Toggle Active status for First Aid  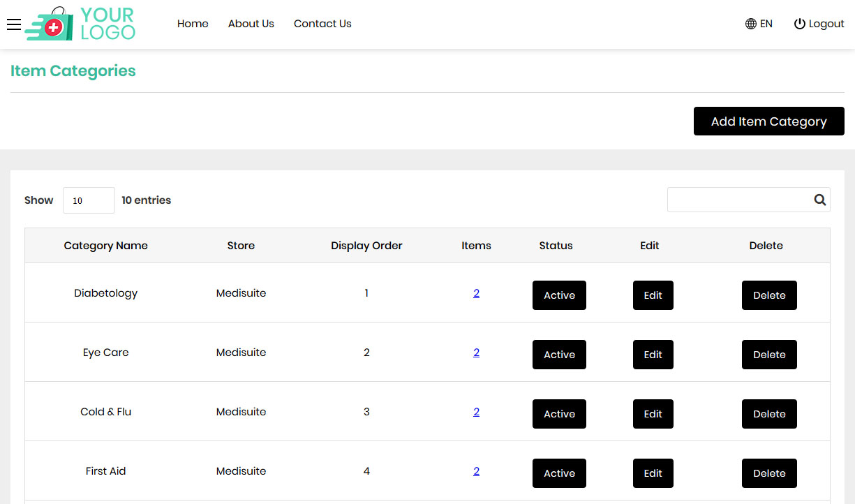pyautogui.click(x=559, y=473)
